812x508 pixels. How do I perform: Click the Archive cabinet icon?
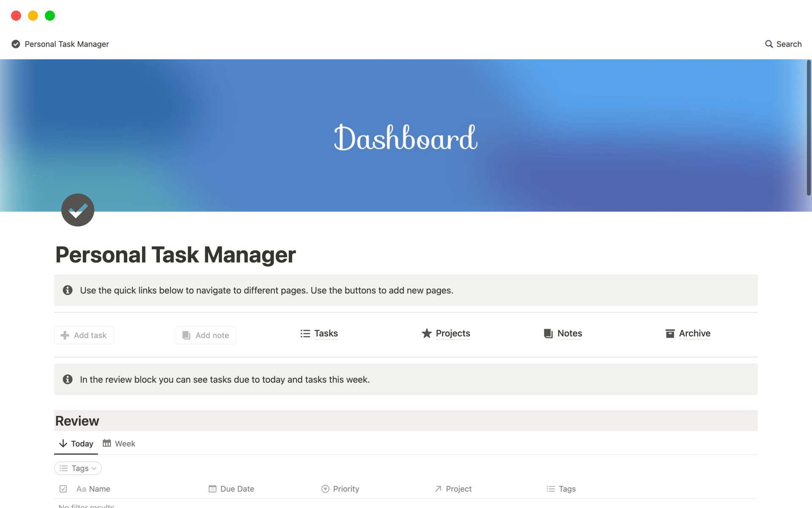(669, 332)
